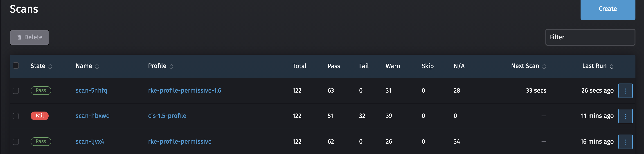Viewport: 644px width, 154px height.
Task: Click the Pass badge on scan-ljvx4 row
Action: [41, 141]
